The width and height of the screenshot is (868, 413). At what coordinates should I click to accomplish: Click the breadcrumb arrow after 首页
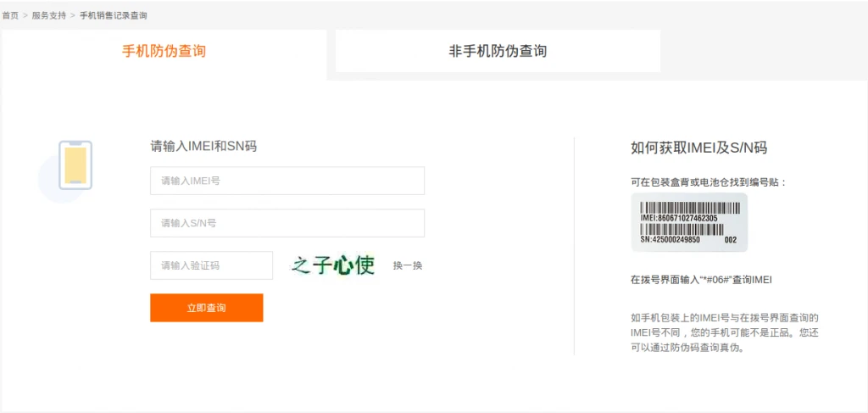click(25, 15)
